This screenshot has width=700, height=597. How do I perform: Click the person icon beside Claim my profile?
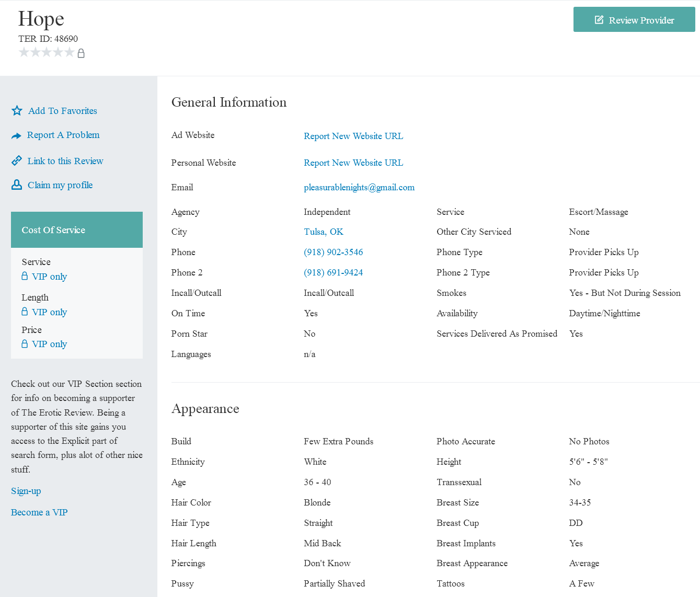(x=17, y=185)
